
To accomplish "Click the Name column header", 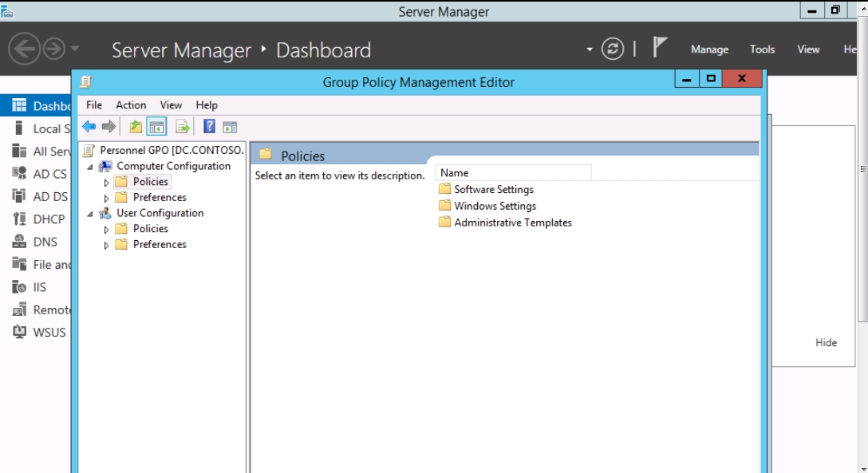I will (x=512, y=173).
